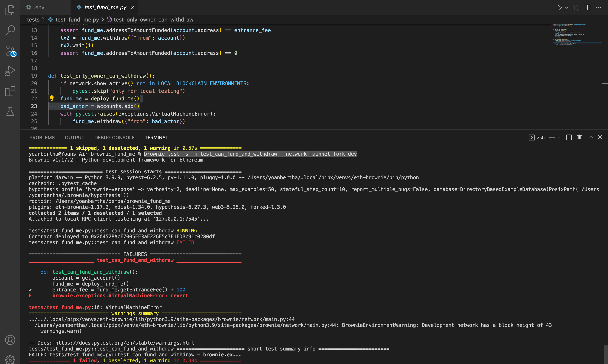The width and height of the screenshot is (608, 364).
Task: Open the pytest warnings docs link
Action: coord(125,343)
